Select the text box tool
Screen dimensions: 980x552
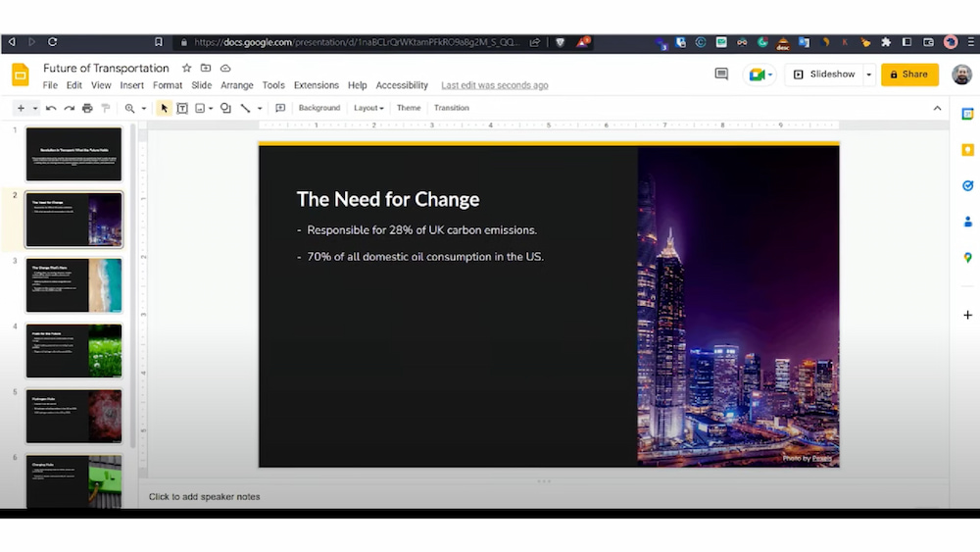182,108
